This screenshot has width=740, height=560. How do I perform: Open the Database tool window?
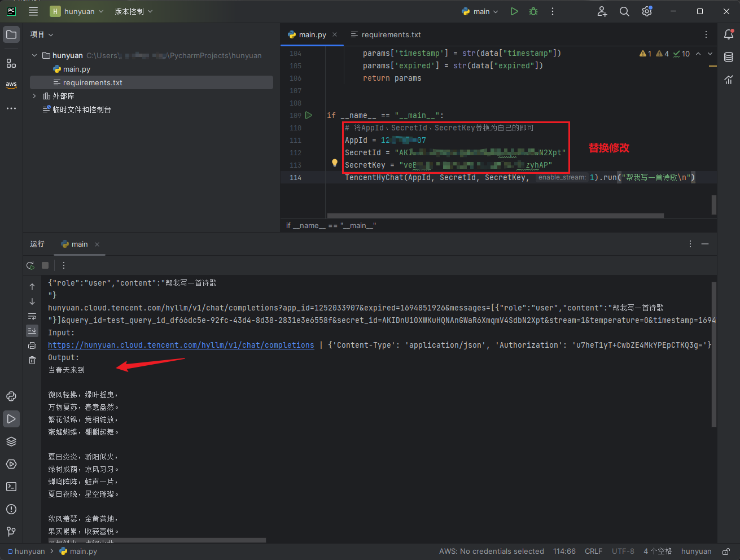tap(729, 57)
